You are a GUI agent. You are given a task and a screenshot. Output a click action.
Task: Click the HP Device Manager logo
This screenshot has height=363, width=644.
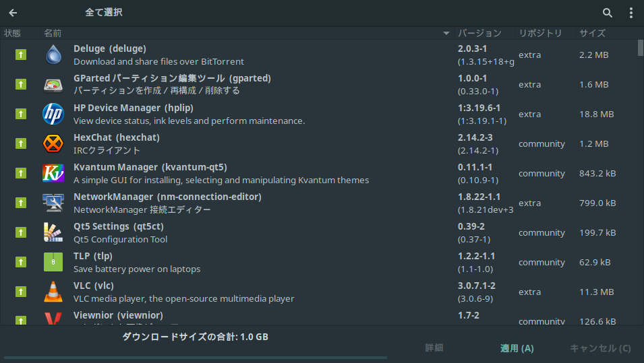pos(53,114)
